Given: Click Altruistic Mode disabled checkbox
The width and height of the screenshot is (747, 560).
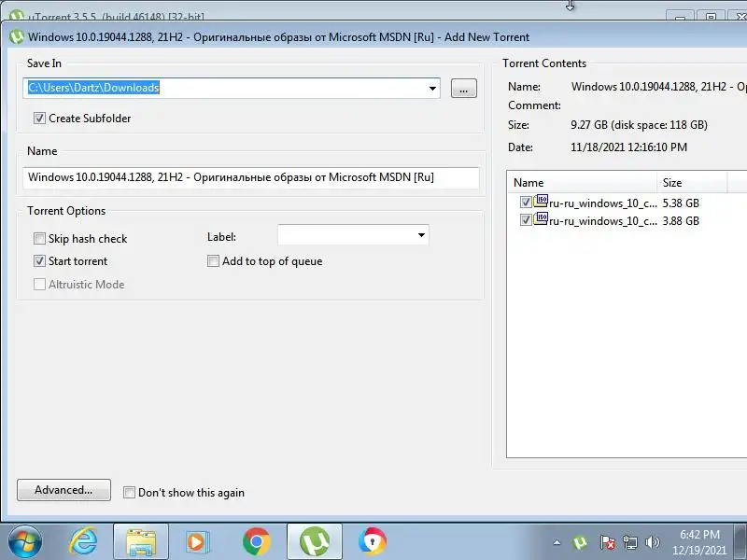Looking at the screenshot, I should 39,285.
